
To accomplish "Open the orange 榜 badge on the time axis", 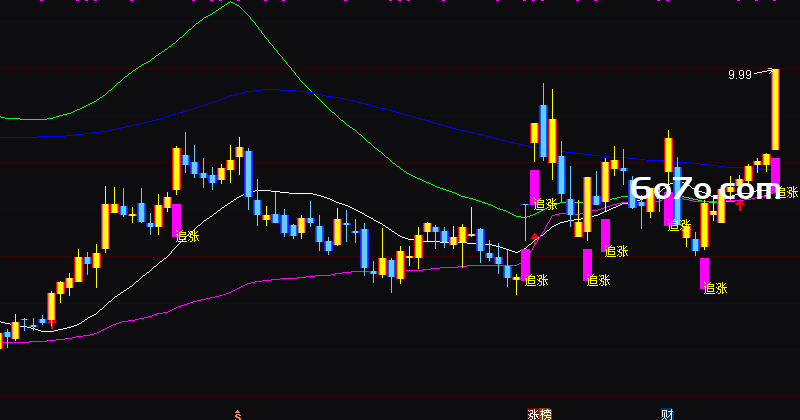I will point(545,414).
